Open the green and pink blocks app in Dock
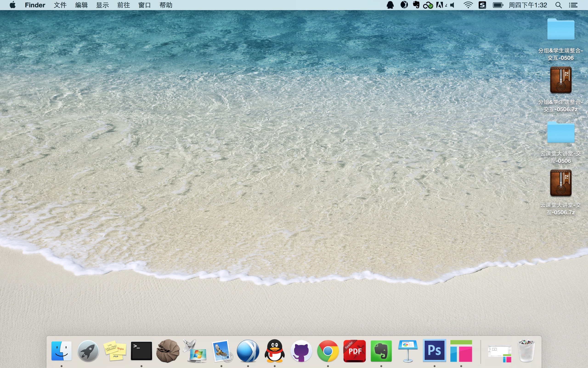This screenshot has width=588, height=368. pos(461,351)
